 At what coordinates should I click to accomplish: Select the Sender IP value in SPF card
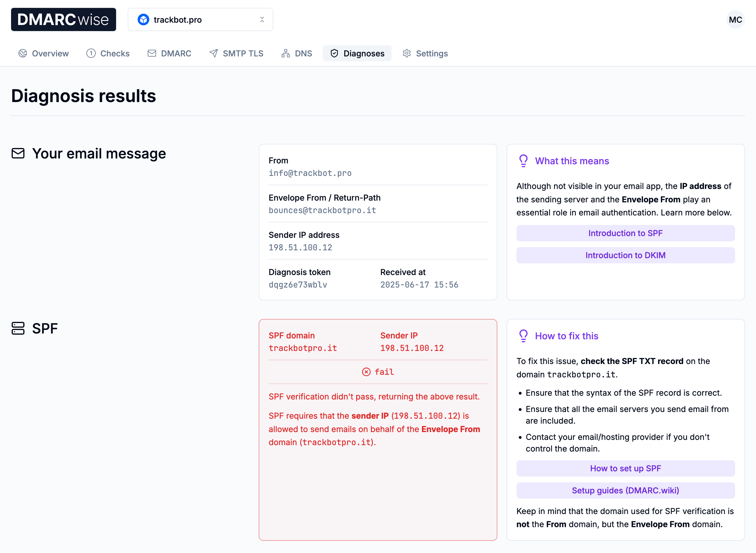pyautogui.click(x=412, y=348)
